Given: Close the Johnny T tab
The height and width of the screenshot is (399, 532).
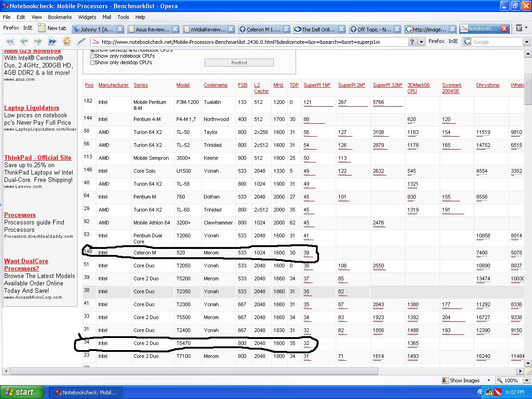Looking at the screenshot, I should point(120,29).
